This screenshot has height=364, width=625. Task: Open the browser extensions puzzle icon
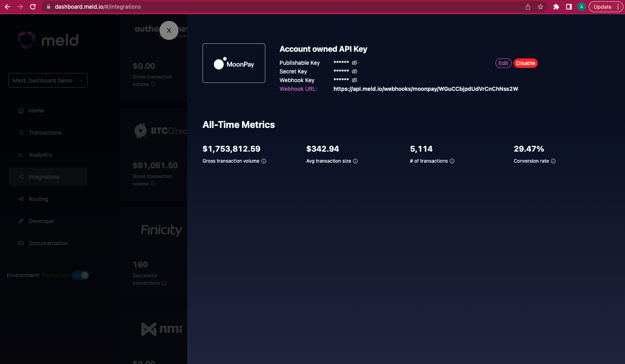[556, 7]
